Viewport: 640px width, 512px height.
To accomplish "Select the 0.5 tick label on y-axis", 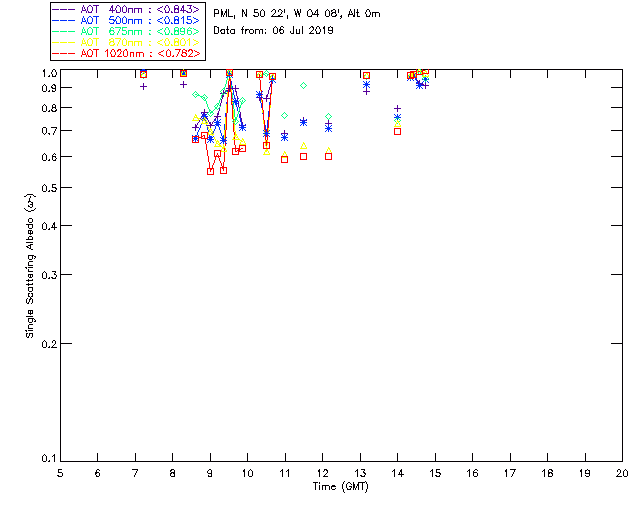I will coord(48,188).
